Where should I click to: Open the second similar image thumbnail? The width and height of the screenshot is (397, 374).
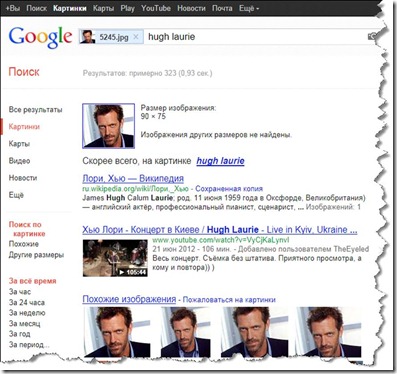(186, 332)
